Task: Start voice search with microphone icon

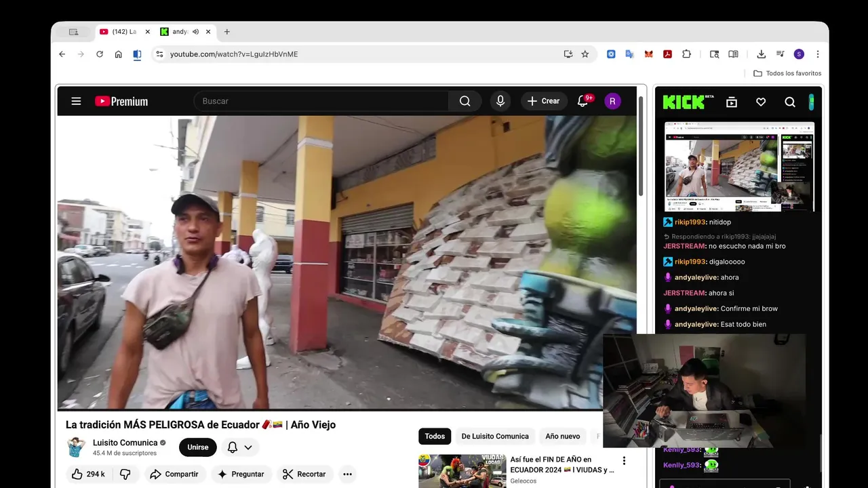Action: [500, 101]
